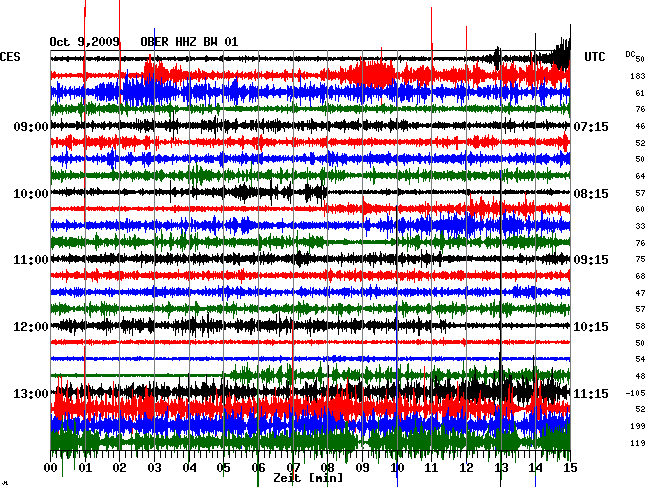Pick the DC offset value "64"
This screenshot has height=494, width=650.
point(640,176)
